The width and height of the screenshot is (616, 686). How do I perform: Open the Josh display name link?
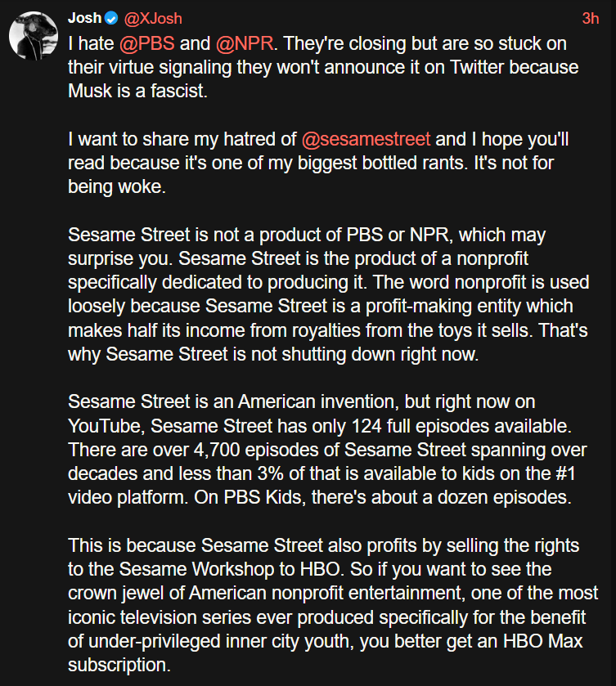pos(85,18)
